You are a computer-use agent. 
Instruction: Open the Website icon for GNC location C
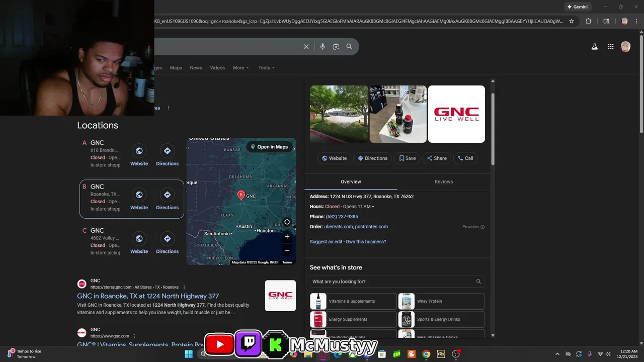(x=139, y=238)
